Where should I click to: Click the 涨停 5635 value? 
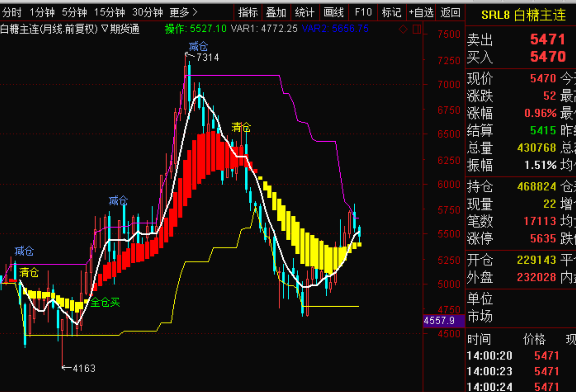tap(543, 238)
